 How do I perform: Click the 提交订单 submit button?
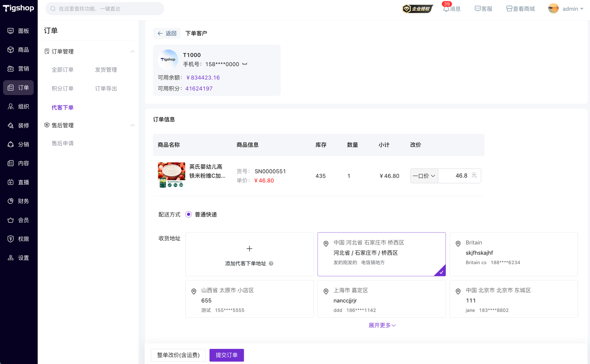pos(226,355)
